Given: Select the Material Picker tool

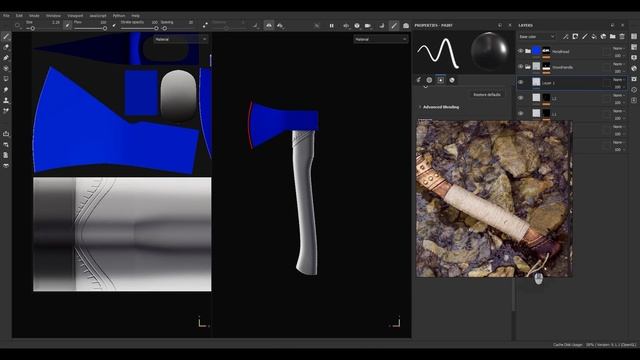Looking at the screenshot, I should (x=6, y=111).
